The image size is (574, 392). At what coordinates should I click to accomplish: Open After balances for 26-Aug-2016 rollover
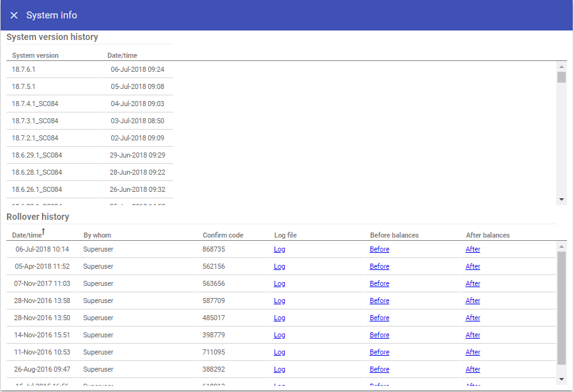click(472, 369)
